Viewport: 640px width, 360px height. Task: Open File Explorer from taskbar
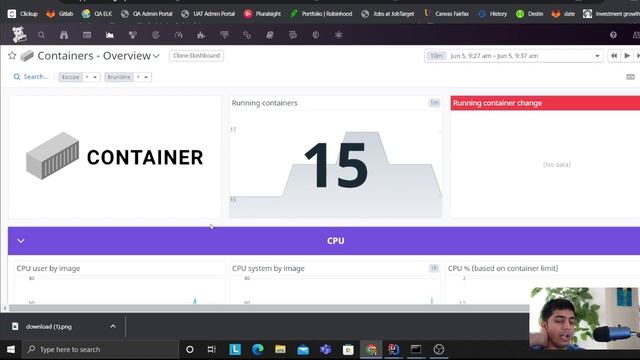click(280, 349)
